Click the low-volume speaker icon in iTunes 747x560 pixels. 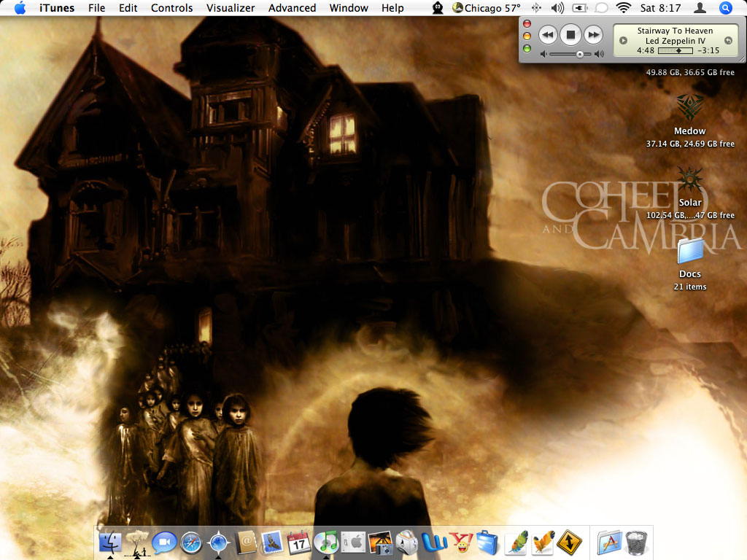(x=543, y=54)
